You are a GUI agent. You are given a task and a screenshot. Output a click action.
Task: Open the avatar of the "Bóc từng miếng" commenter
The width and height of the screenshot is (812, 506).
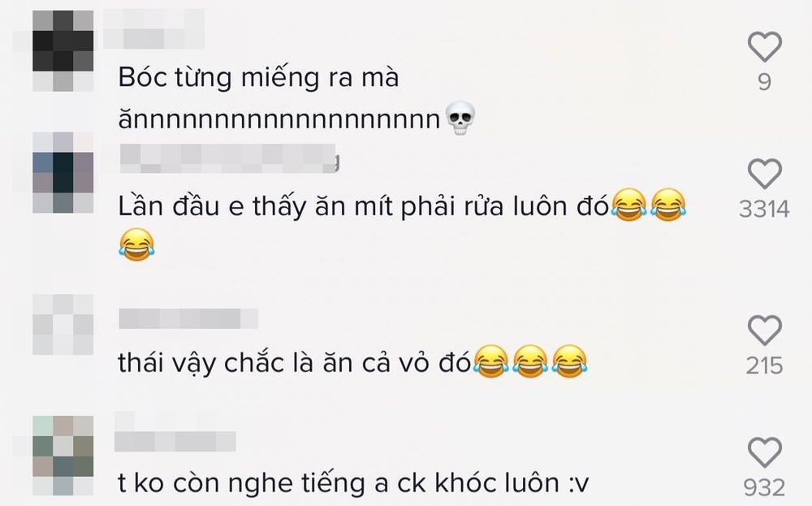pyautogui.click(x=63, y=50)
